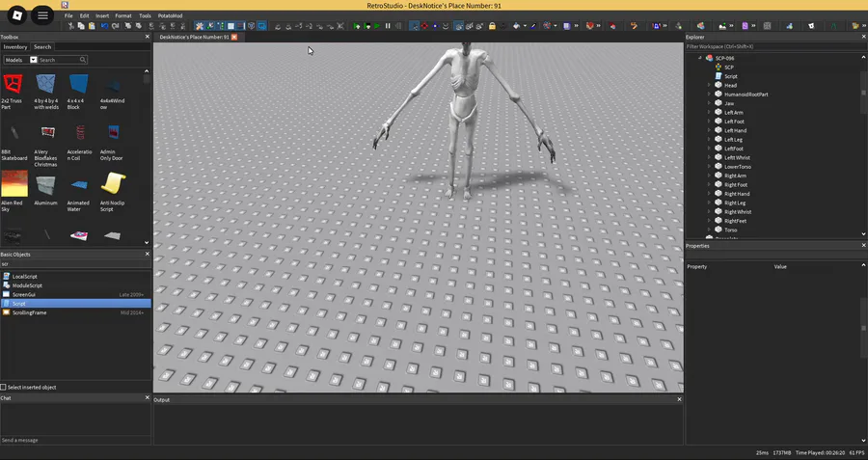
Task: Click the Pause button in toolbar
Action: 388,26
